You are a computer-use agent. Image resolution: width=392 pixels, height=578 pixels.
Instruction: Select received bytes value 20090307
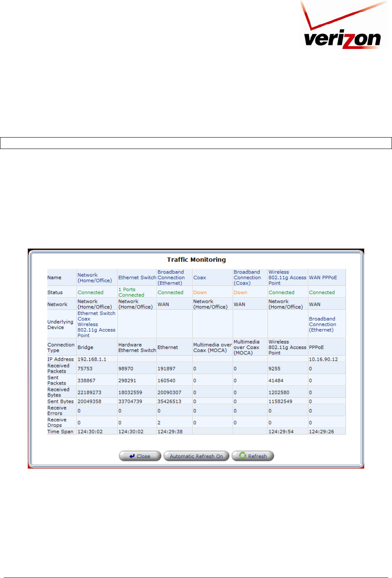(169, 392)
